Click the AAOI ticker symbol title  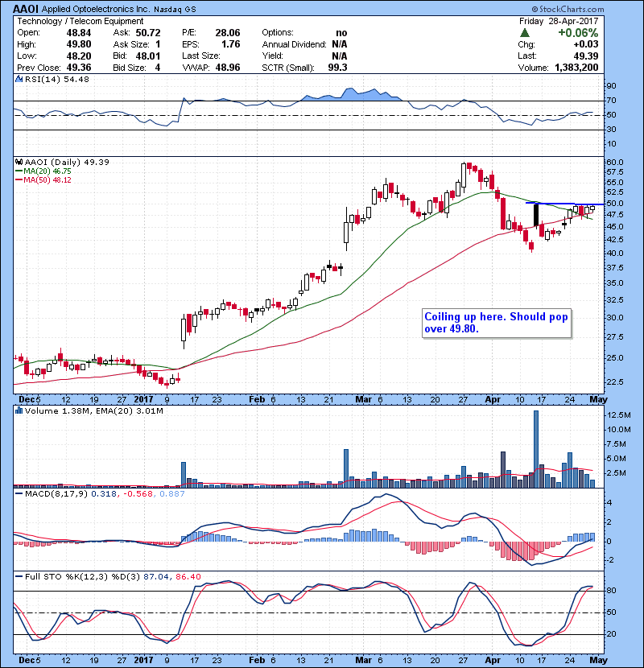pyautogui.click(x=26, y=9)
